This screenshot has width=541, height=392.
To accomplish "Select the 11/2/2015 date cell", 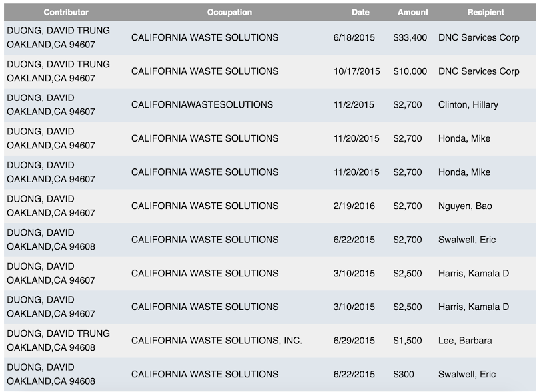I will (354, 104).
